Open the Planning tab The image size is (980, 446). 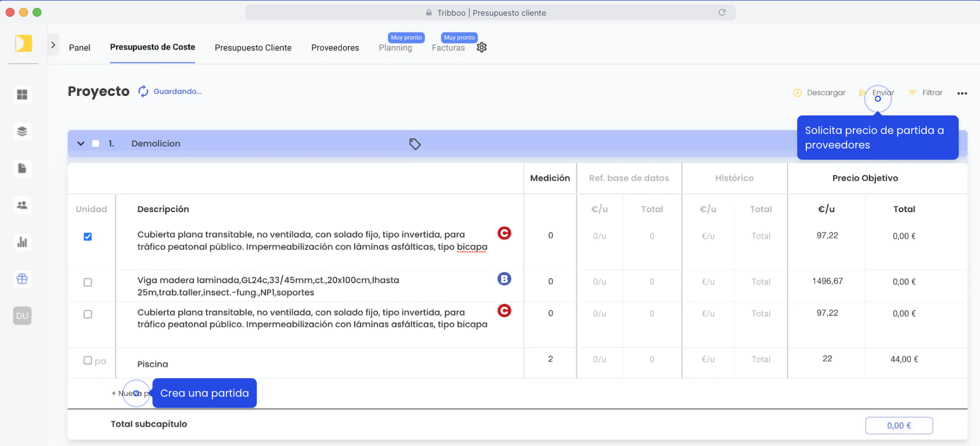[395, 48]
